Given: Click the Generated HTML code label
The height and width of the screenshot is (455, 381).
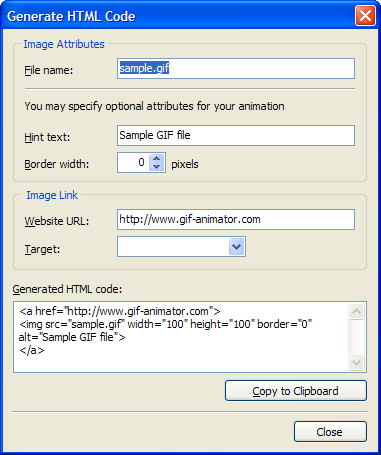Looking at the screenshot, I should 67,289.
